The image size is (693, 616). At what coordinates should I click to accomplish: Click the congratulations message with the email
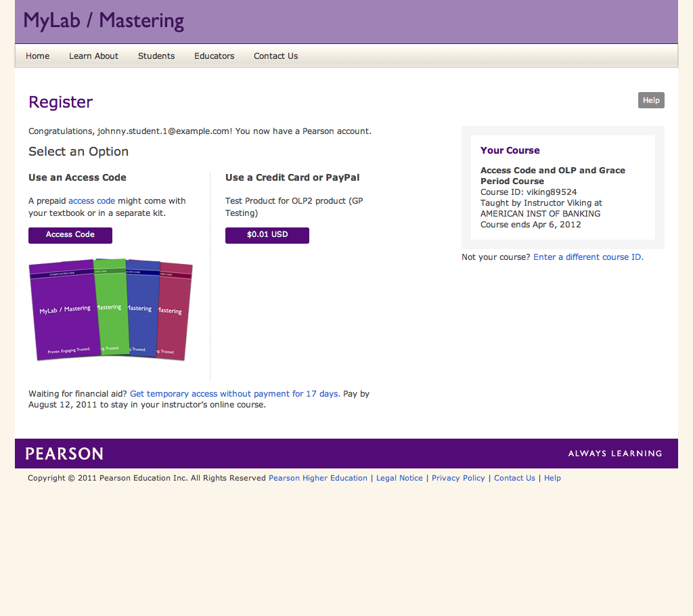click(200, 131)
